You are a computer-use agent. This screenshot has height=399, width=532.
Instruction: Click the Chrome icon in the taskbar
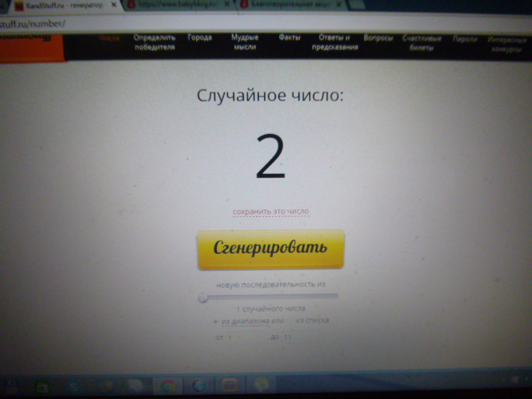click(169, 387)
